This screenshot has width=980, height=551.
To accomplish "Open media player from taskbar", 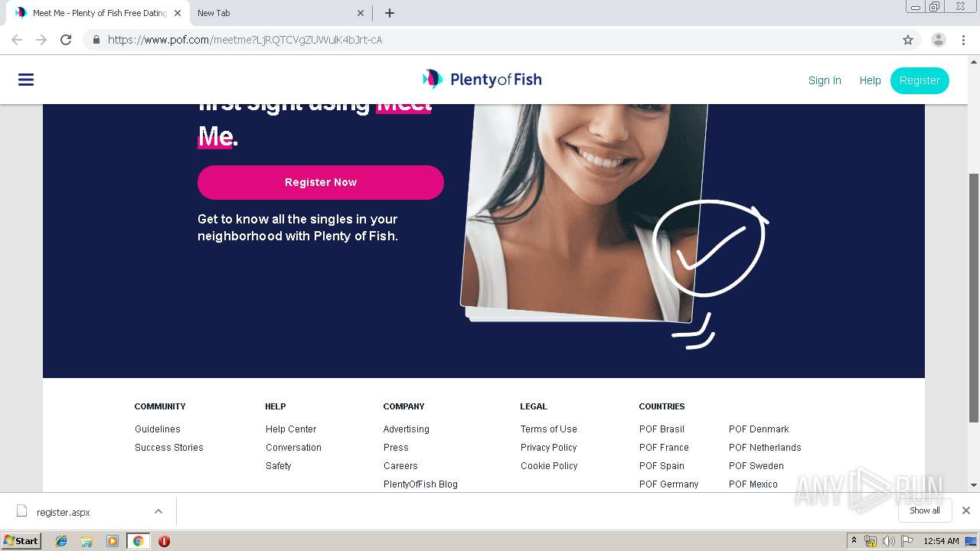I will point(113,541).
